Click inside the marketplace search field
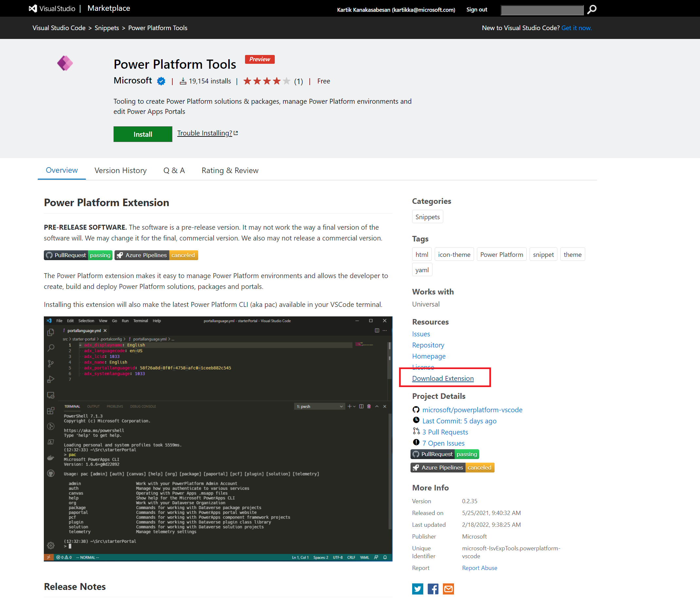700x604 pixels. click(542, 10)
